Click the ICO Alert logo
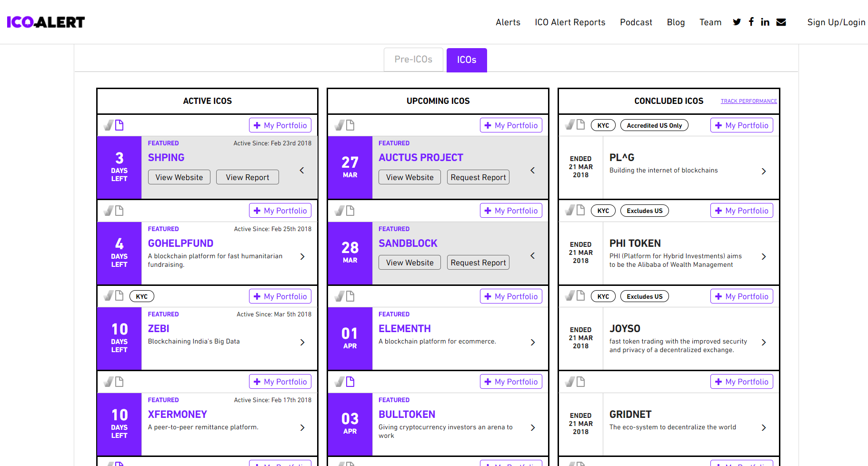The image size is (868, 466). (46, 22)
